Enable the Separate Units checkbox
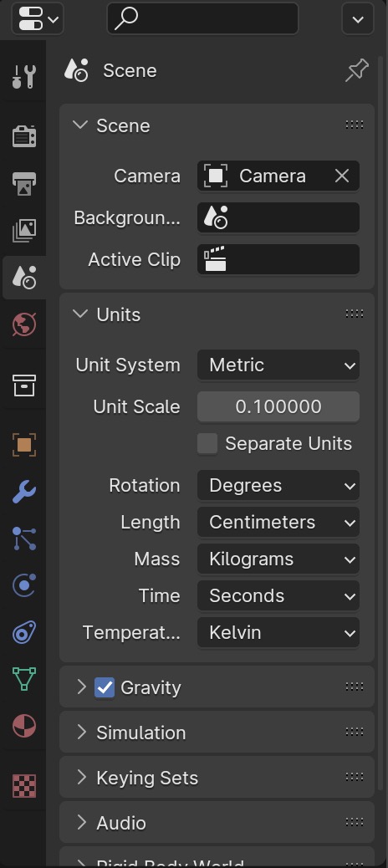 [x=207, y=444]
